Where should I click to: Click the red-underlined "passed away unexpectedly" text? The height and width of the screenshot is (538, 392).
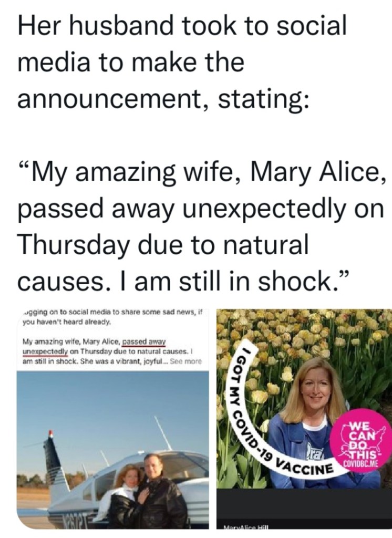[x=143, y=341]
